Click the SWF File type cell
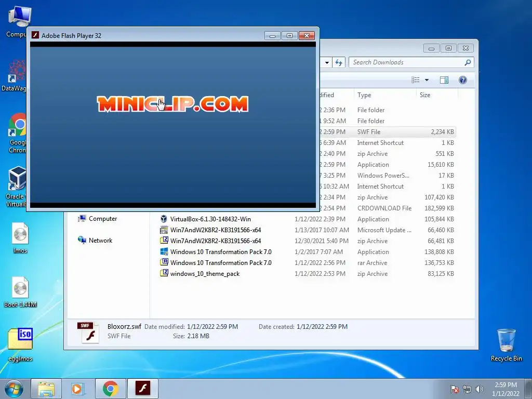Viewport: 532px width, 399px height. [x=369, y=132]
